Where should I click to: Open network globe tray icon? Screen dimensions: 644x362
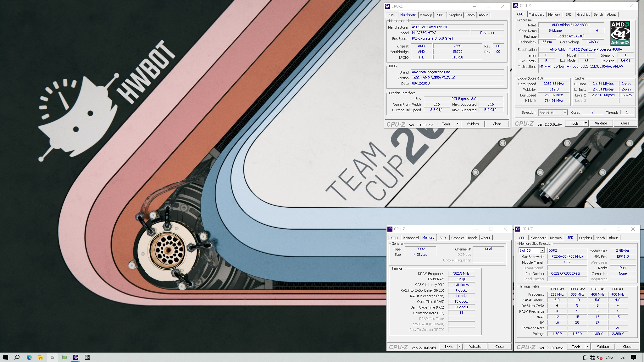point(592,357)
